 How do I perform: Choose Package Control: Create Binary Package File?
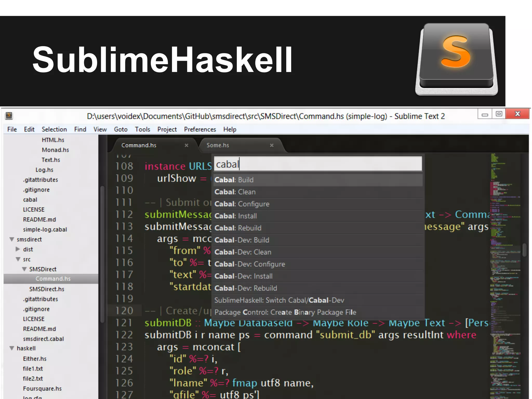pos(318,312)
